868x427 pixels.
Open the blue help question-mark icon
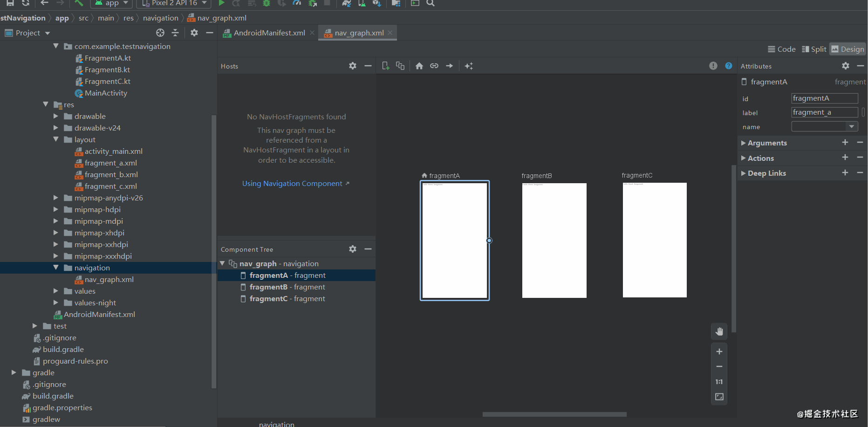click(729, 66)
